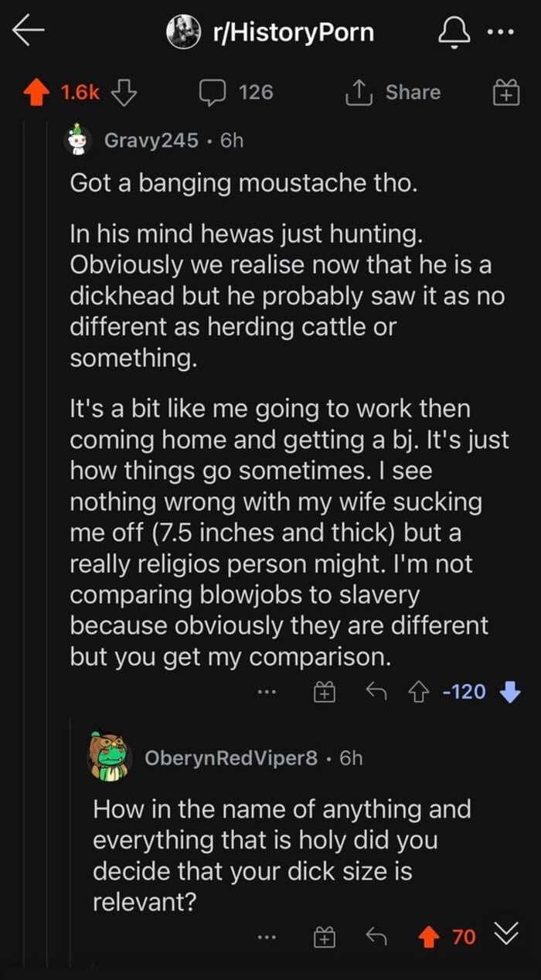Give an award to the post
Image resolution: width=541 pixels, height=980 pixels.
tap(504, 94)
